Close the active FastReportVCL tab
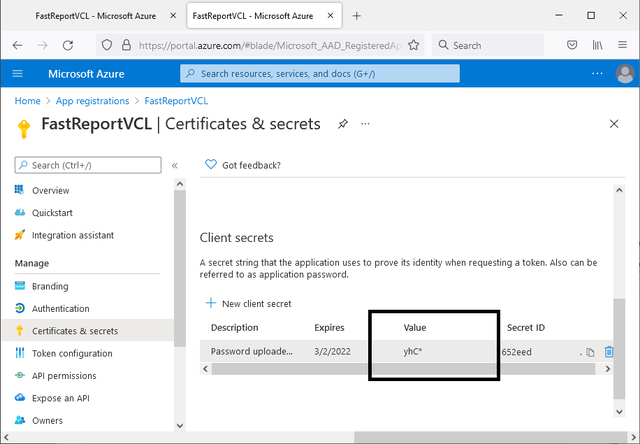640x444 pixels. point(331,16)
